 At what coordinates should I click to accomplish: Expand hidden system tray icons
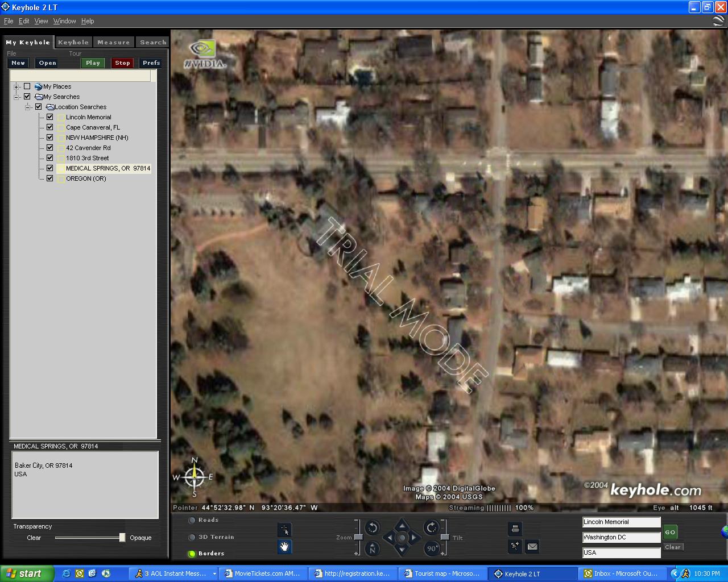[x=675, y=573]
